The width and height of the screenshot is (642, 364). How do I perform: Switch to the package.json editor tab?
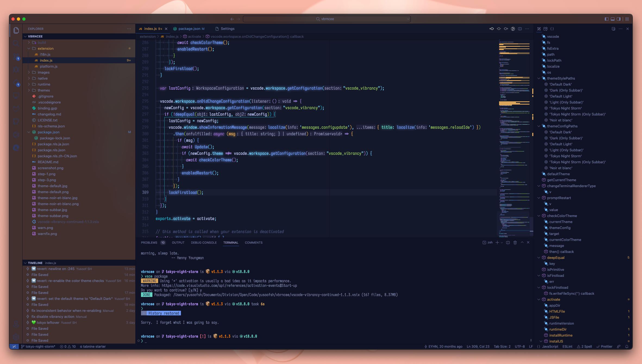coord(189,29)
